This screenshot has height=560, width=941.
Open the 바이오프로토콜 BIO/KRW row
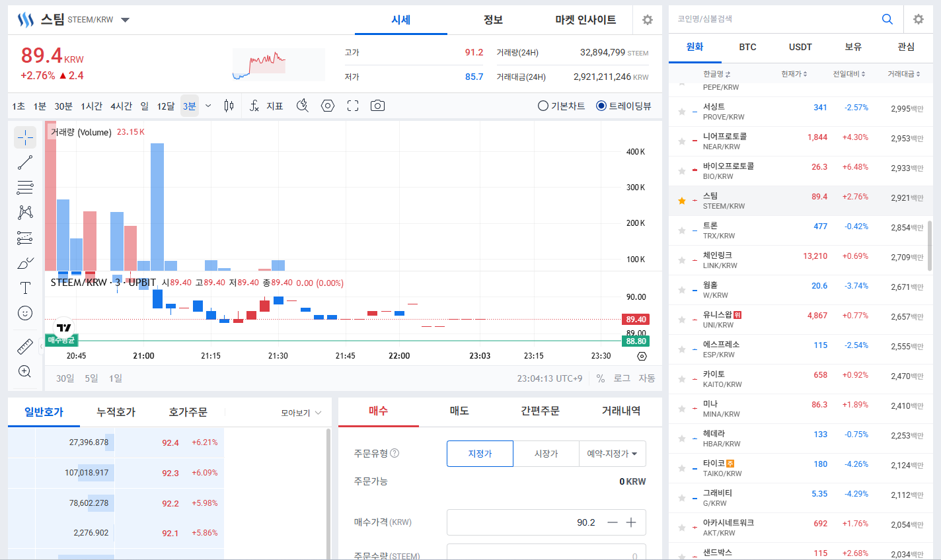point(800,171)
